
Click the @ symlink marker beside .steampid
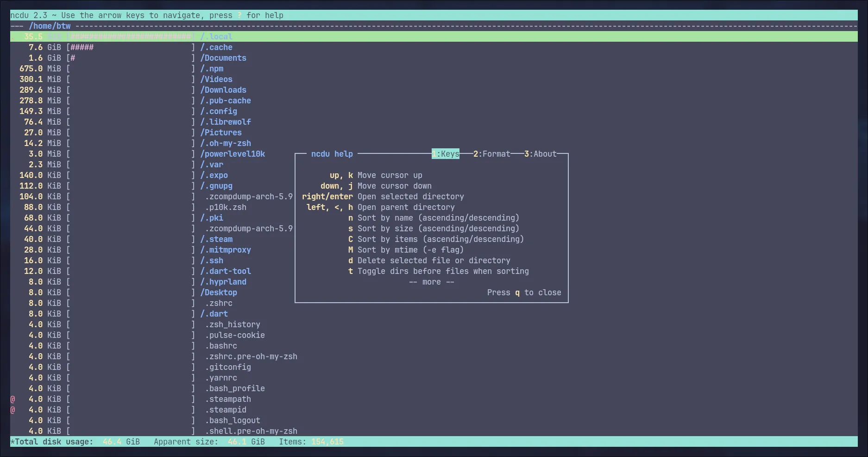(x=13, y=410)
